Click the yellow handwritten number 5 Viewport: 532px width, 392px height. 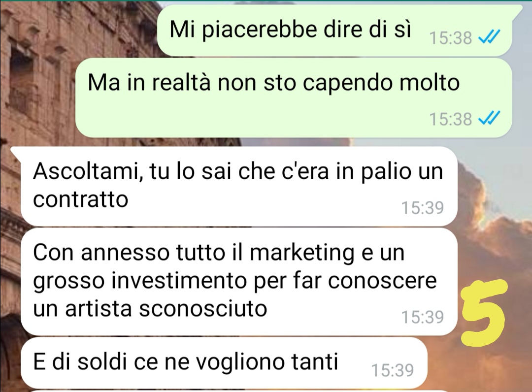coord(485,312)
